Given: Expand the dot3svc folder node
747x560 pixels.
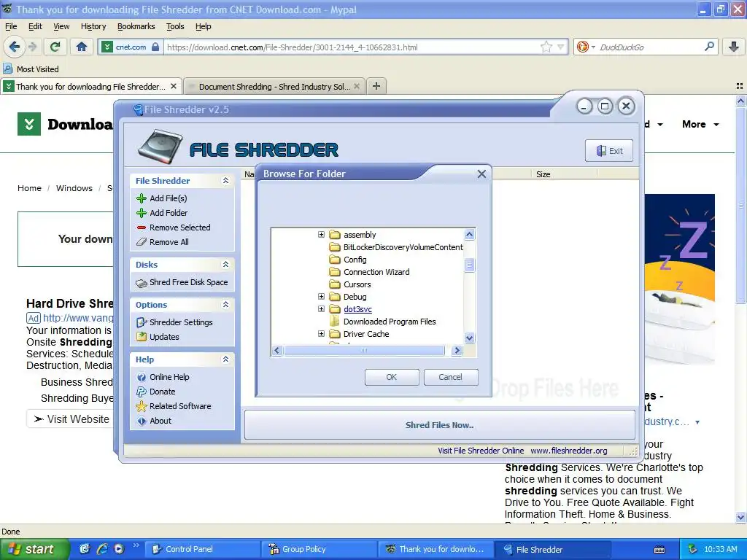Looking at the screenshot, I should [x=321, y=309].
